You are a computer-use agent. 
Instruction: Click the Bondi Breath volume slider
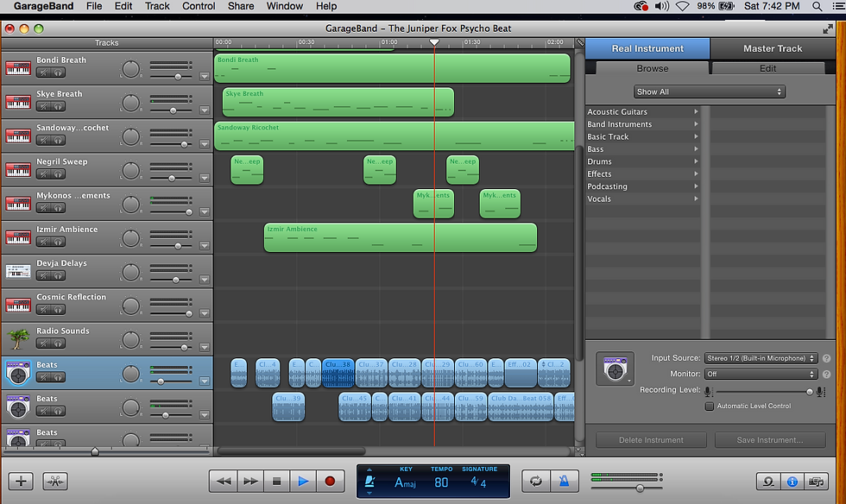point(171,77)
